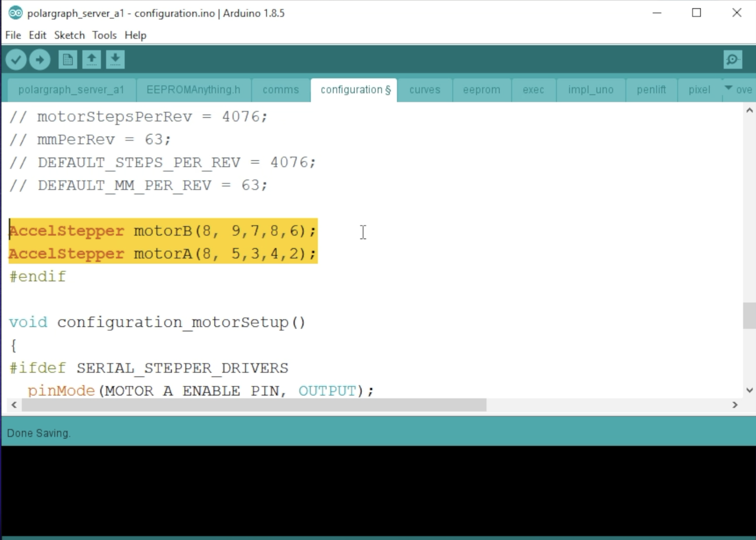Click the horizontal scrollbar left arrow
The height and width of the screenshot is (540, 756).
pos(14,405)
